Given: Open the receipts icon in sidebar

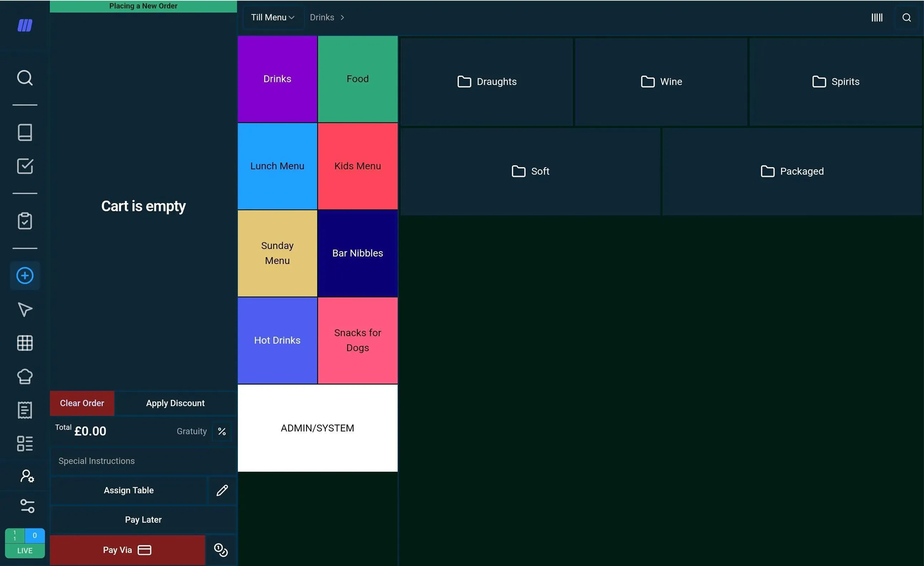Looking at the screenshot, I should pos(24,410).
